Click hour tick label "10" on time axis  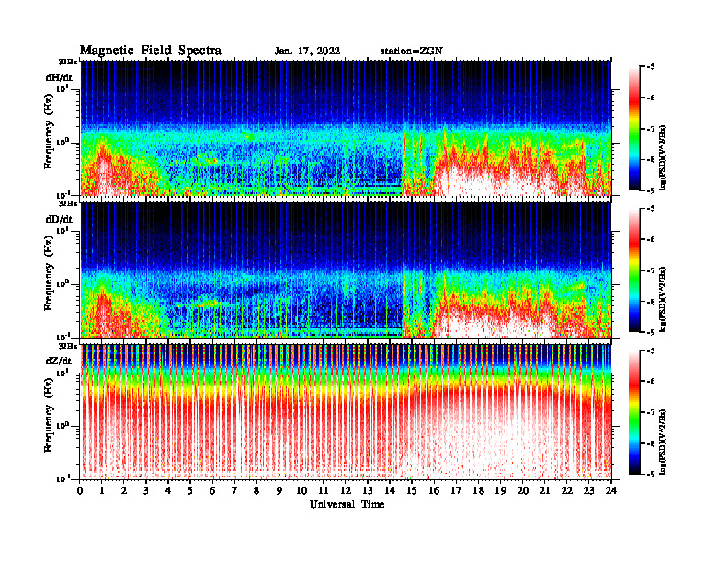pos(301,491)
